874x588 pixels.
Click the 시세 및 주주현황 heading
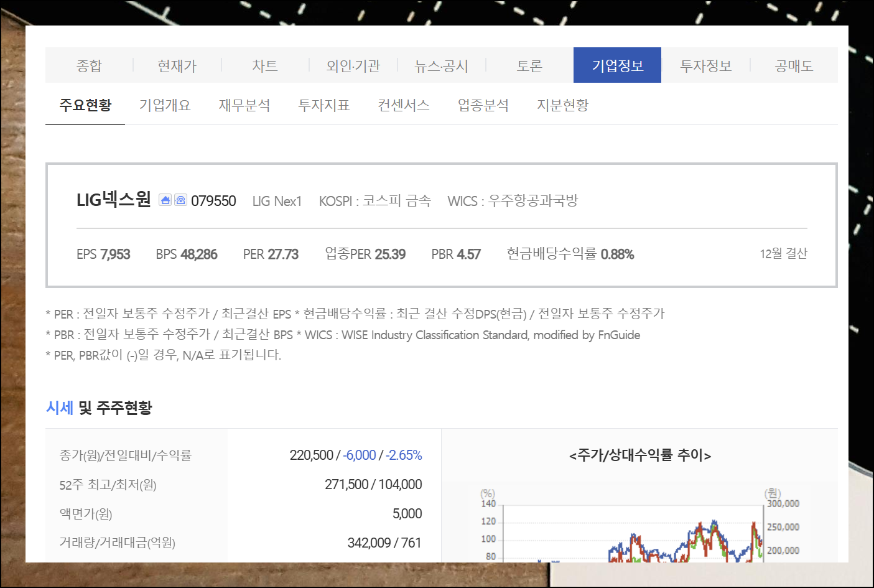coord(100,408)
